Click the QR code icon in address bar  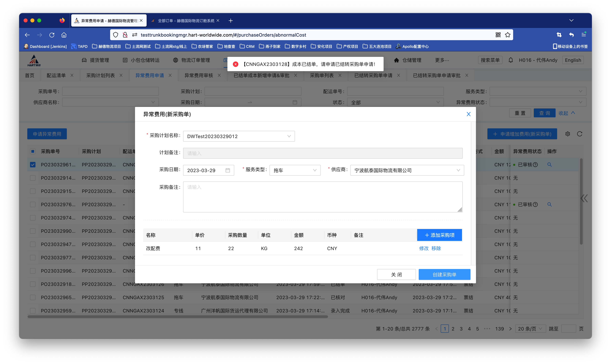(498, 35)
